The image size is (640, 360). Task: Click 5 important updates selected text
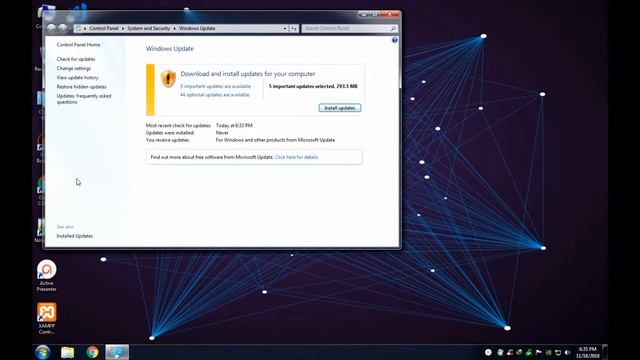click(313, 86)
